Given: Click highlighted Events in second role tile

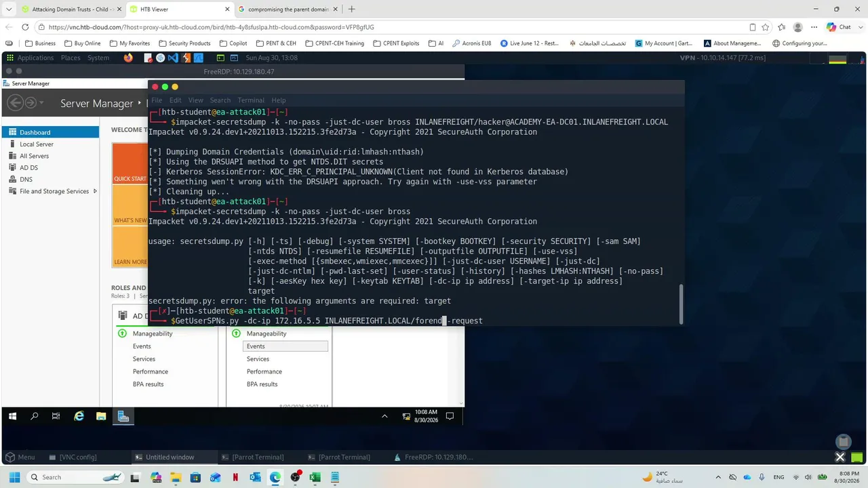Looking at the screenshot, I should (285, 346).
